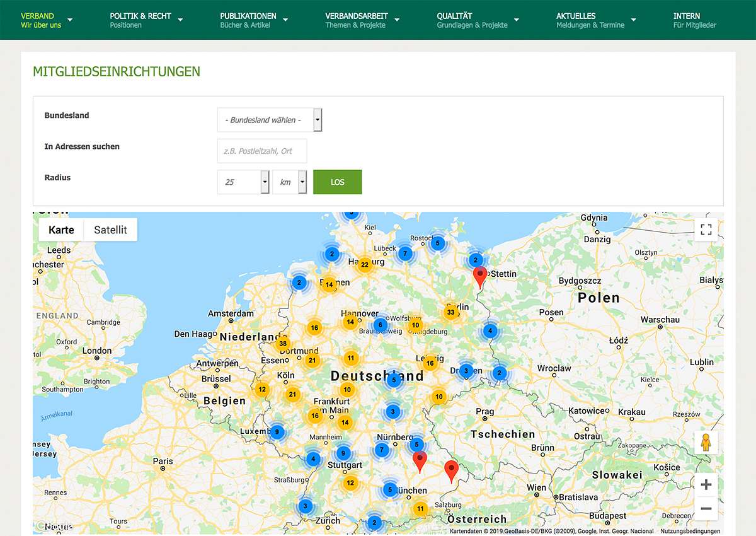Go to Intern members area
Screen dimensions: 756x536
pyautogui.click(x=695, y=20)
